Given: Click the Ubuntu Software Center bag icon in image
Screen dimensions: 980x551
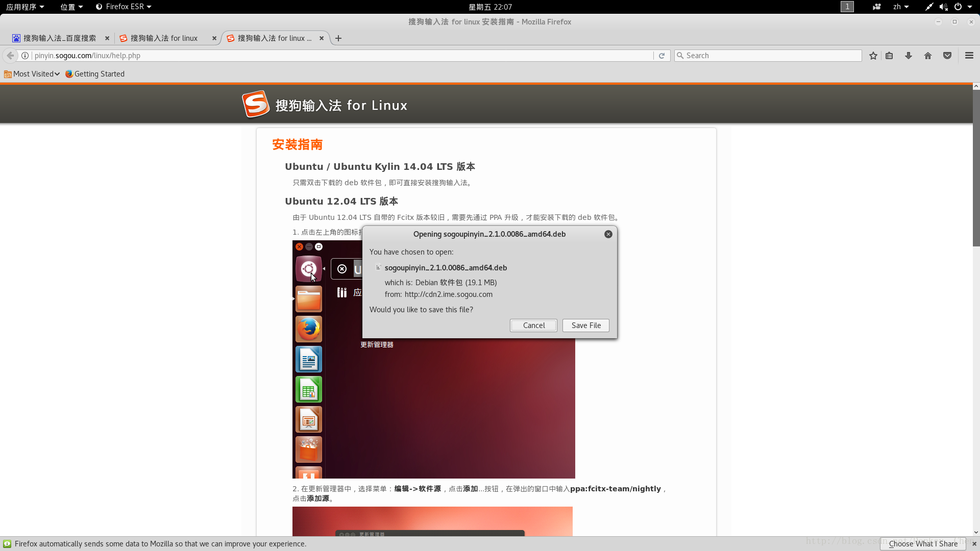Looking at the screenshot, I should point(308,449).
